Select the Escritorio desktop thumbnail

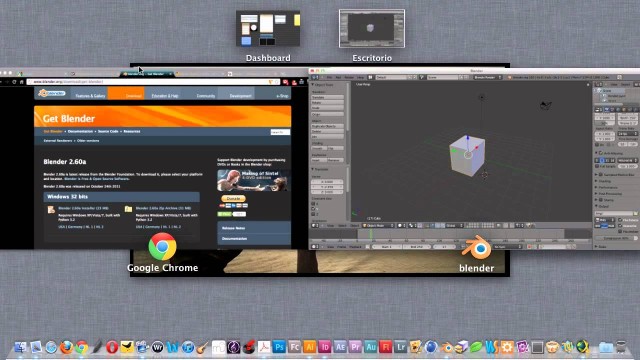tap(372, 29)
